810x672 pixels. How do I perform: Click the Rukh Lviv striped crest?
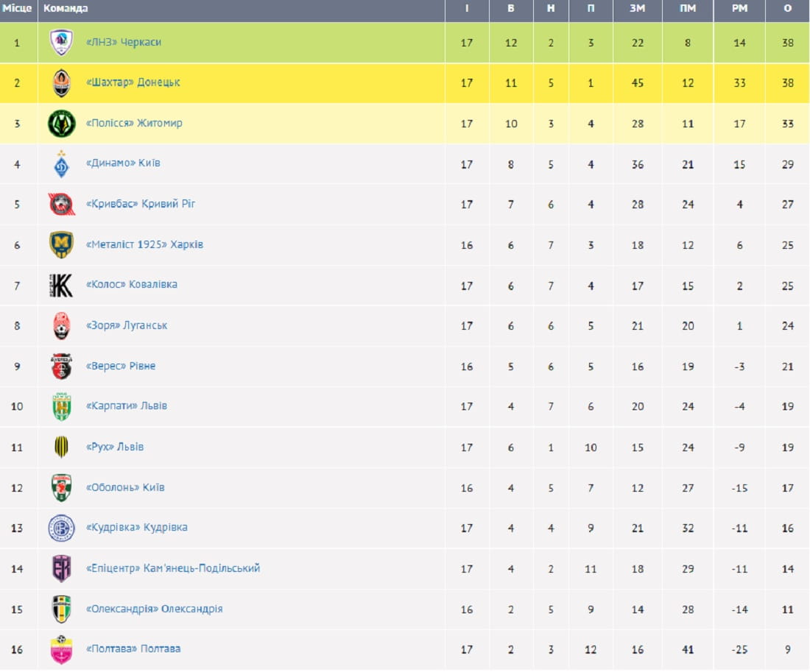click(62, 447)
